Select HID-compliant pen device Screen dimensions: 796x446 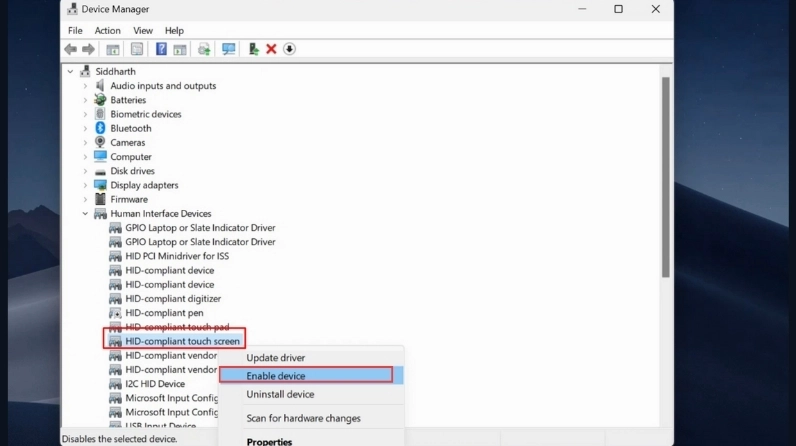point(164,313)
